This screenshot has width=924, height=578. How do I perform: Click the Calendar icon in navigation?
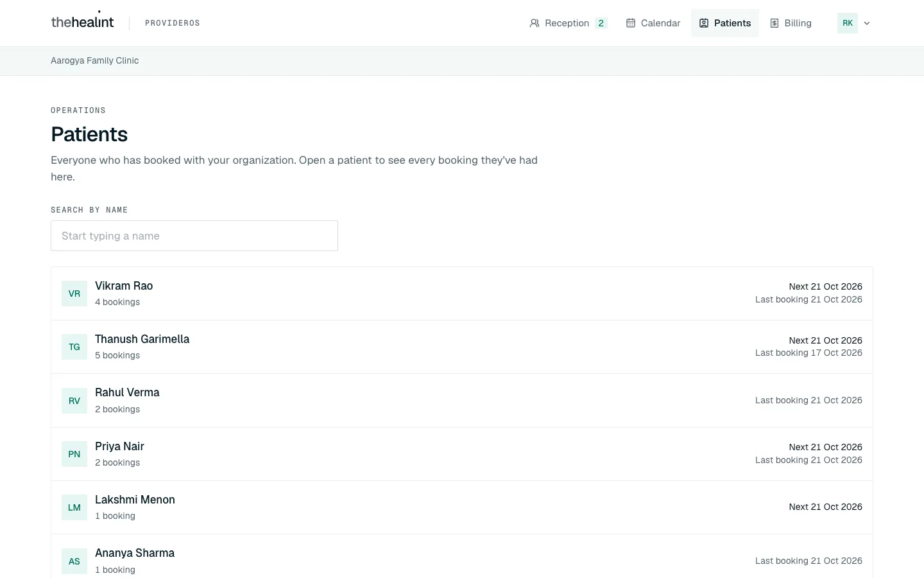[631, 23]
